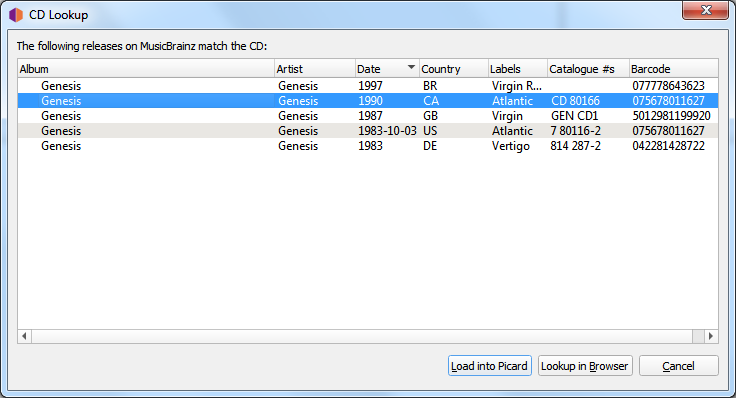Close the CD Lookup window
Screen dimensions: 736x398
[x=705, y=10]
